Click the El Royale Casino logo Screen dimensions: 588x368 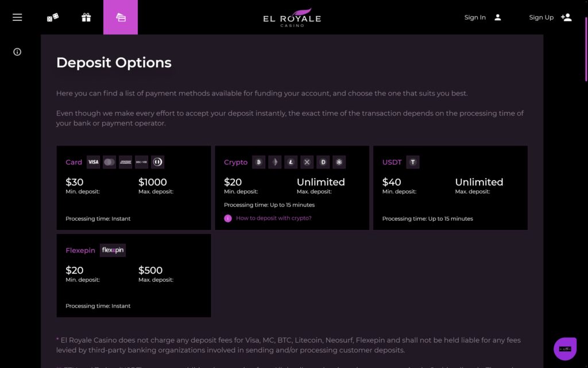click(293, 17)
